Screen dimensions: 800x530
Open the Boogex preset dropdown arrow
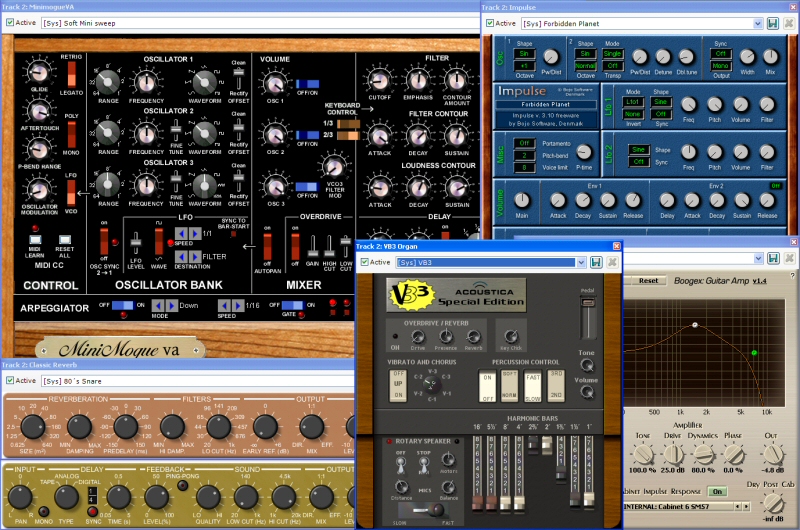coord(757,259)
